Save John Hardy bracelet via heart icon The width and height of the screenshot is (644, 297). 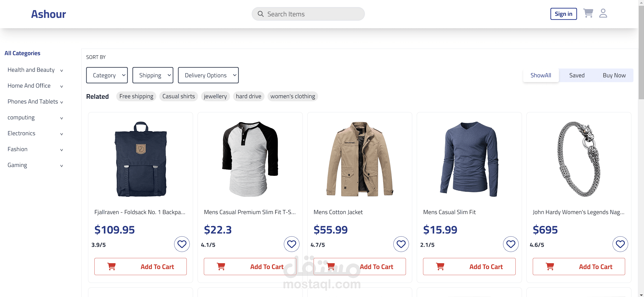[x=620, y=244]
